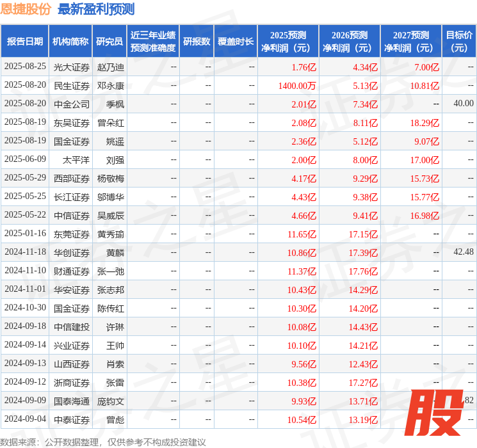Click the 近三年业绩预测准确度 header

click(x=152, y=42)
